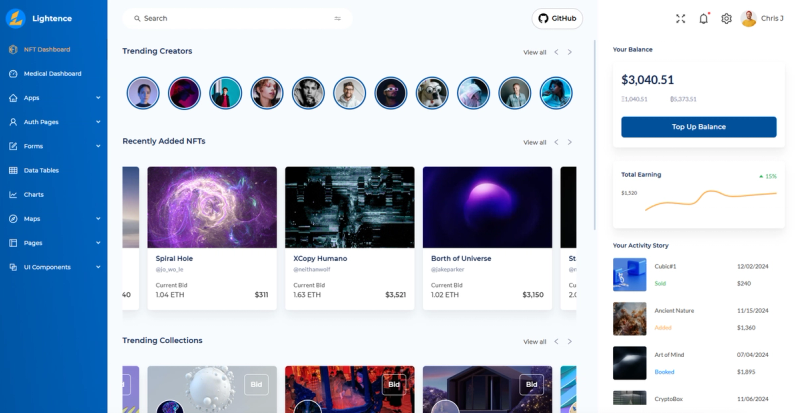View all Recently Added NFTs
This screenshot has width=800, height=413.
(535, 142)
